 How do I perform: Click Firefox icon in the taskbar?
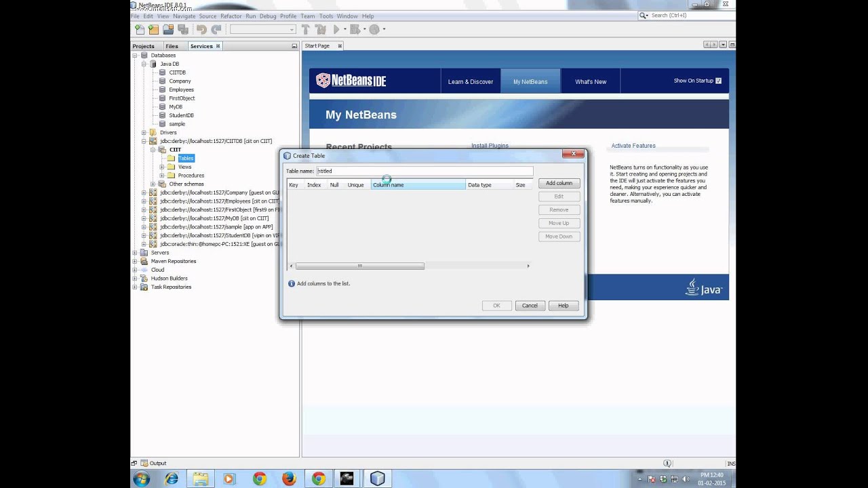289,479
